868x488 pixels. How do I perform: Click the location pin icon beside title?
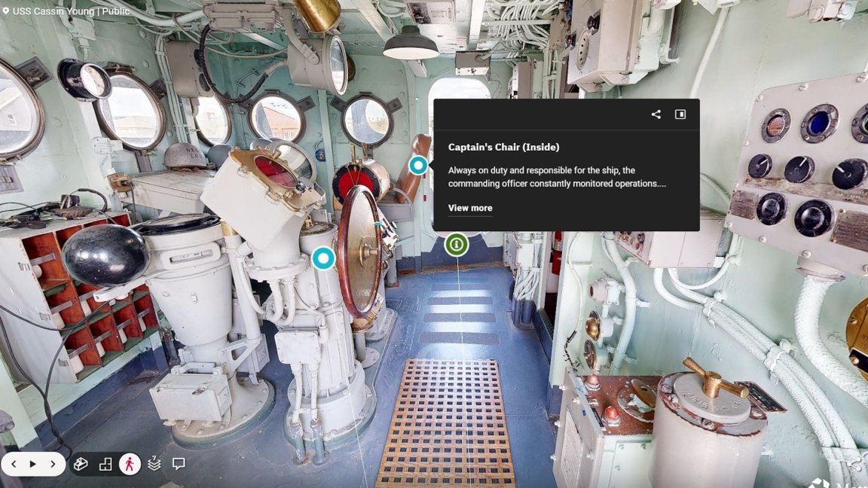click(x=5, y=11)
